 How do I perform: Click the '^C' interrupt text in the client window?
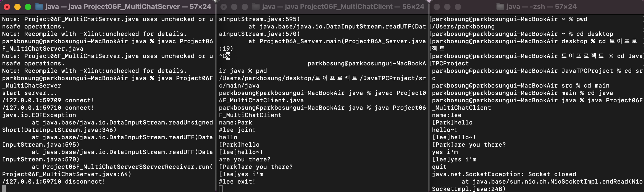click(223, 56)
